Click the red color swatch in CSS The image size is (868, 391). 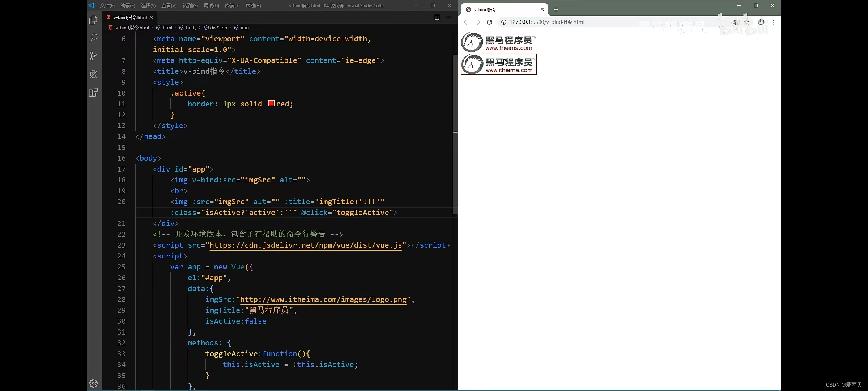(271, 104)
